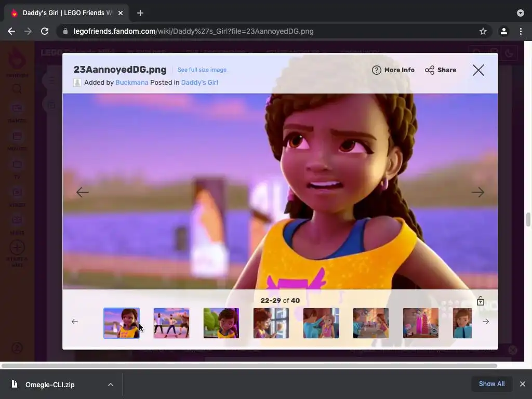The image size is (532, 399).
Task: Open the Chrome profile icon
Action: (504, 31)
